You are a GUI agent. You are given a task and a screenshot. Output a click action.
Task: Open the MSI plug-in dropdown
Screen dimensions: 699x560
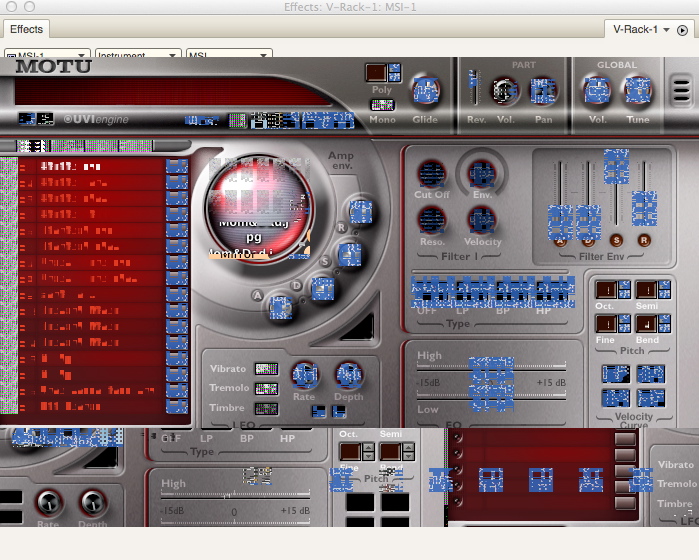229,54
